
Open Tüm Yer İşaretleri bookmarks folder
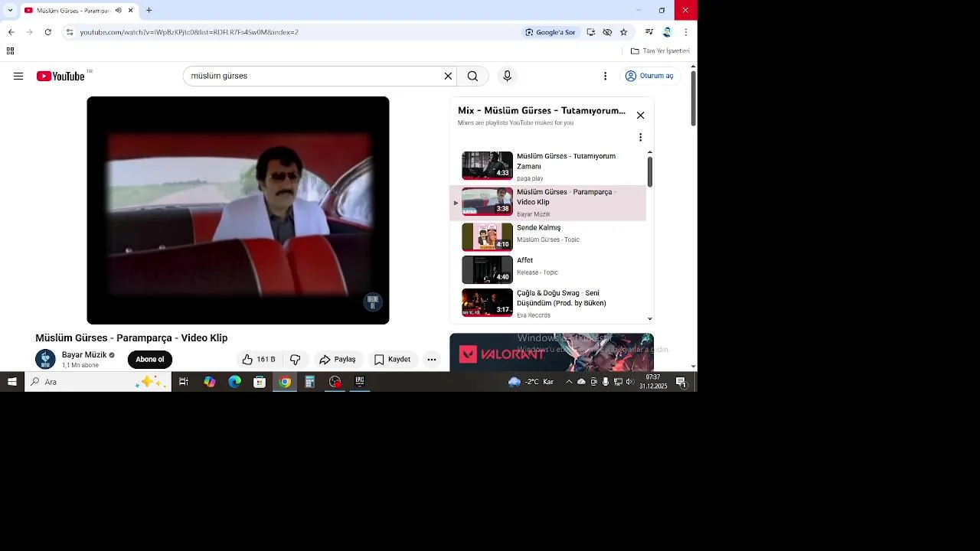click(660, 51)
